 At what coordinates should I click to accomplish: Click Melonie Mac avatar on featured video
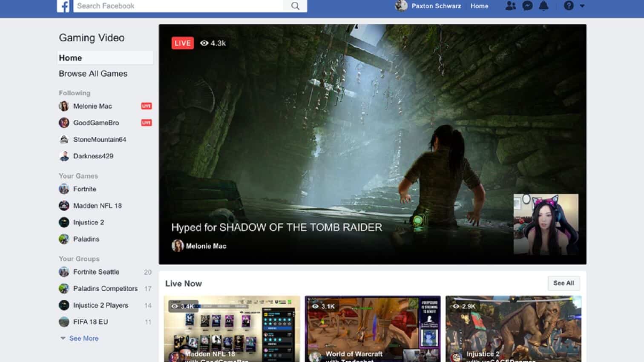178,246
